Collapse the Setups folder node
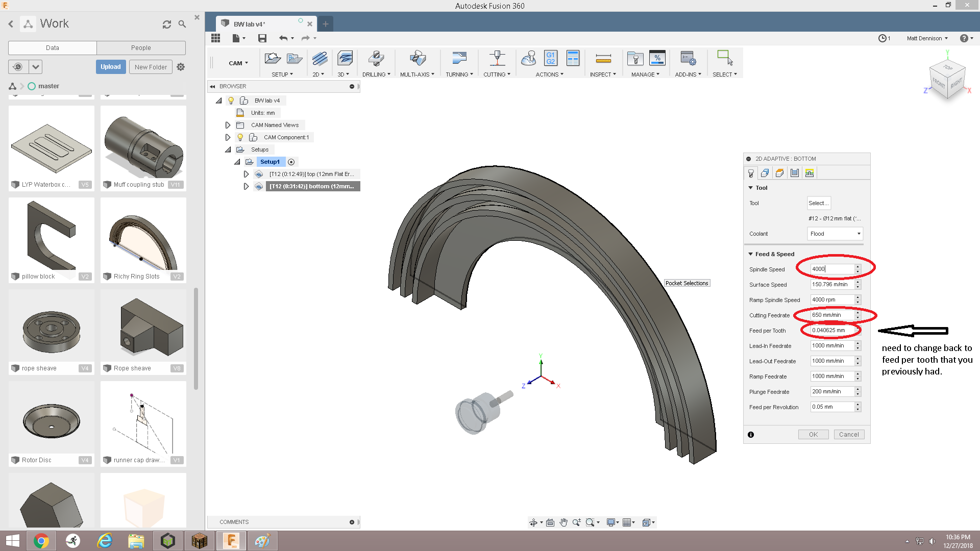Screen dimensions: 980x551 [x=228, y=149]
